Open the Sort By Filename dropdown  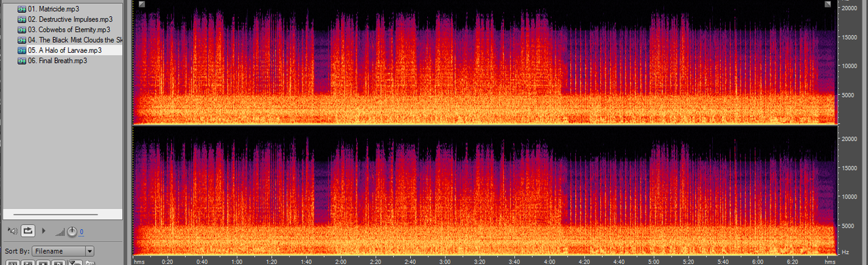click(x=62, y=251)
